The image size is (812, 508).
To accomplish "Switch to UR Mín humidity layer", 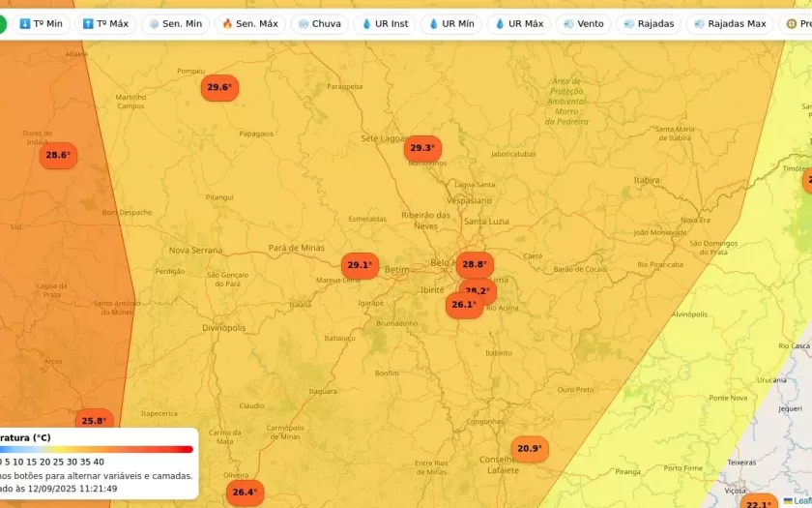I will pyautogui.click(x=451, y=23).
